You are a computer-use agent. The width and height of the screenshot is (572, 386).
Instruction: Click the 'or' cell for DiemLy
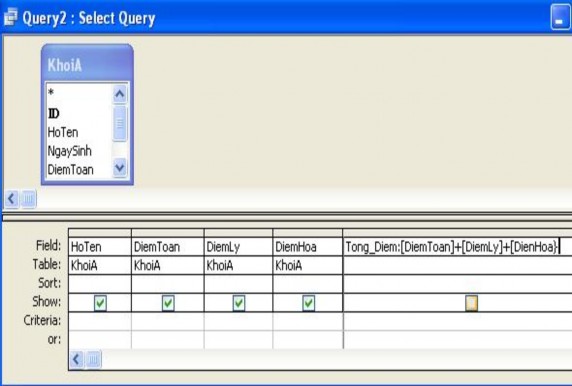click(239, 340)
